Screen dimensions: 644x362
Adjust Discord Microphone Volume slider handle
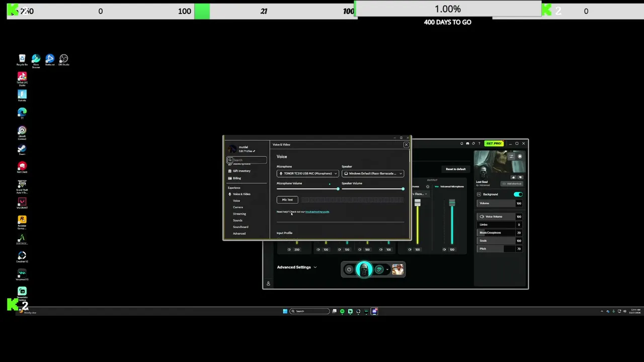point(338,189)
